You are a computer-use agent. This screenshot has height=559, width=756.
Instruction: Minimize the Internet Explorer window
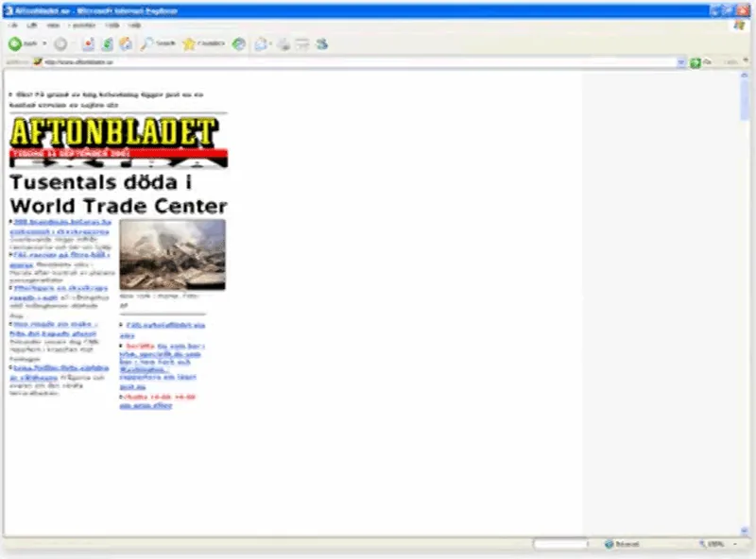pos(715,10)
